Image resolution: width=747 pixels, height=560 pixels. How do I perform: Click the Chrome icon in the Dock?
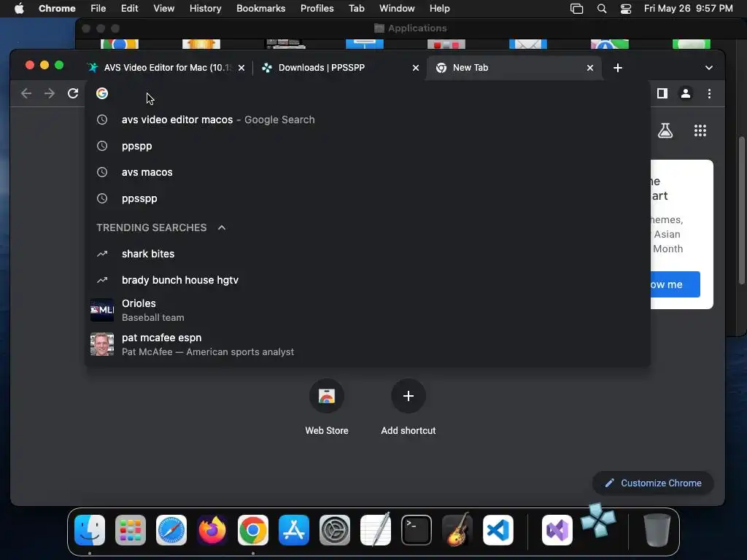click(x=253, y=529)
